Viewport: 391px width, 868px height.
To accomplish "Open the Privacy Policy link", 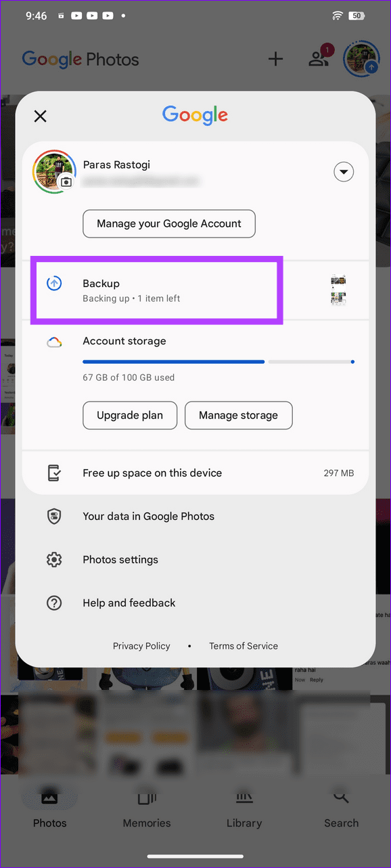I will pos(141,646).
